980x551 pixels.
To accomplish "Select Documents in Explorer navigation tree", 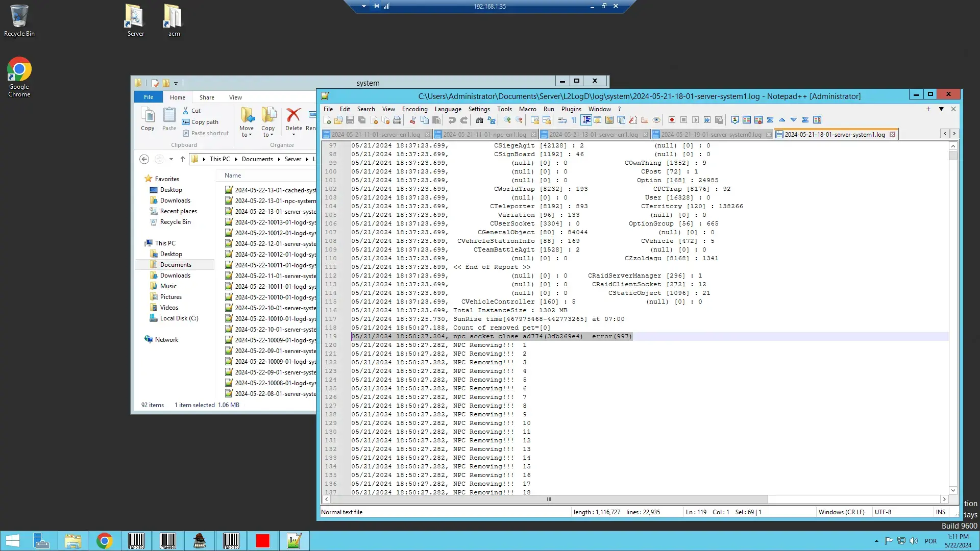I will click(176, 265).
